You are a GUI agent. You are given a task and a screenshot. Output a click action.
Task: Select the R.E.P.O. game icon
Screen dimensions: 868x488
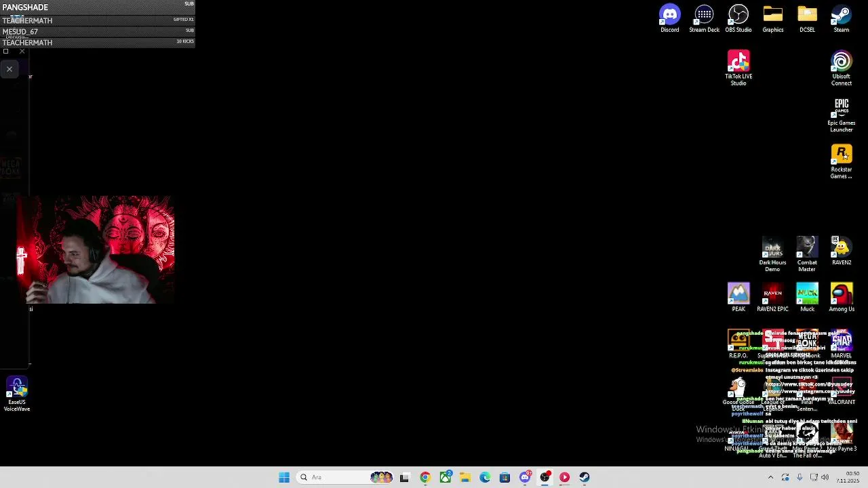tap(738, 344)
